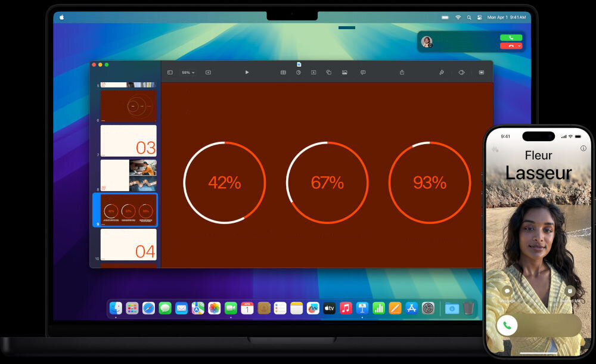Open the Media insert icon
596x364 pixels.
pos(344,73)
